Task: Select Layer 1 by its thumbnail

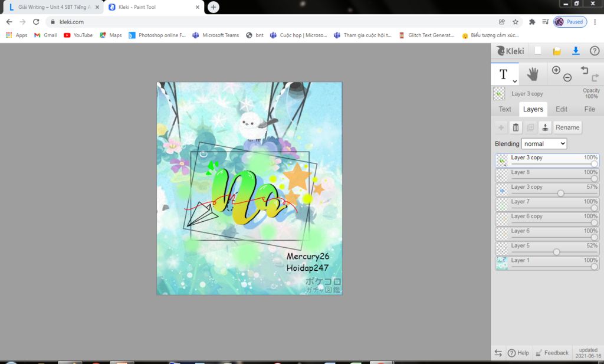Action: coord(501,263)
